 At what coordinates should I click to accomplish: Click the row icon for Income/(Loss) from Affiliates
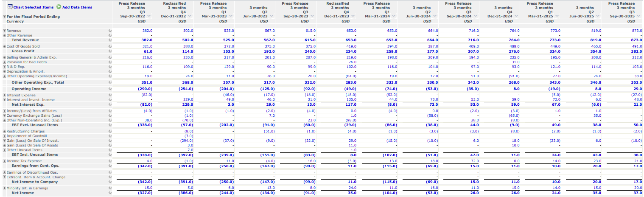coord(110,111)
